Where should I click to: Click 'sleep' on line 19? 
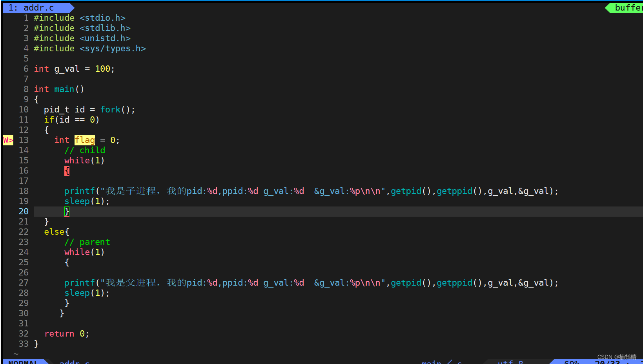coord(77,201)
